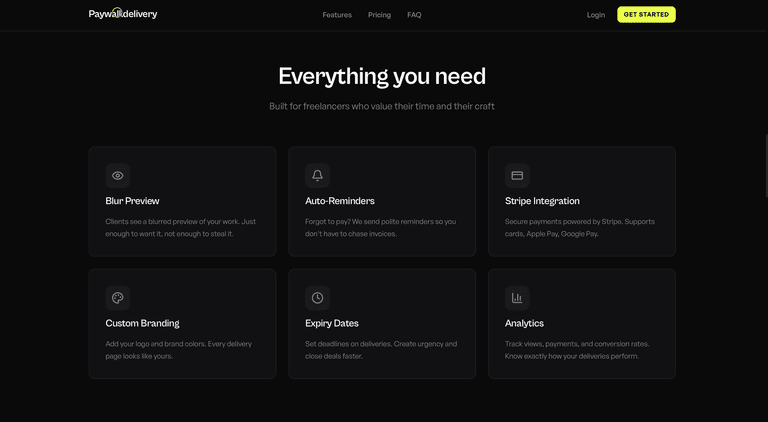Open the Pricing nav link
The height and width of the screenshot is (422, 768).
(380, 15)
